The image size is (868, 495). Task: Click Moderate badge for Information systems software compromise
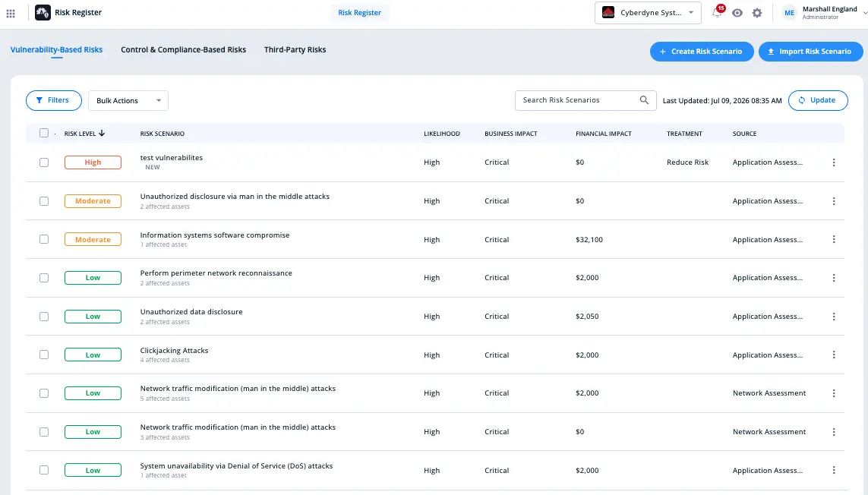(93, 240)
